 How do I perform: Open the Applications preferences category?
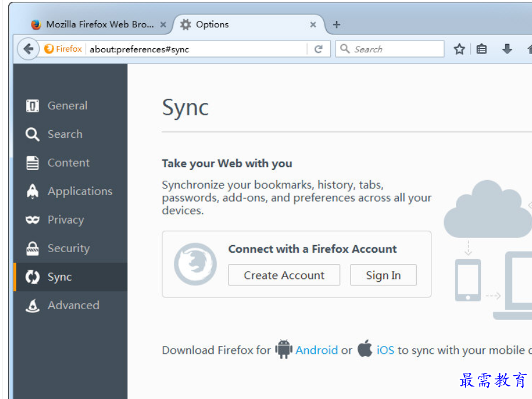tap(70, 191)
